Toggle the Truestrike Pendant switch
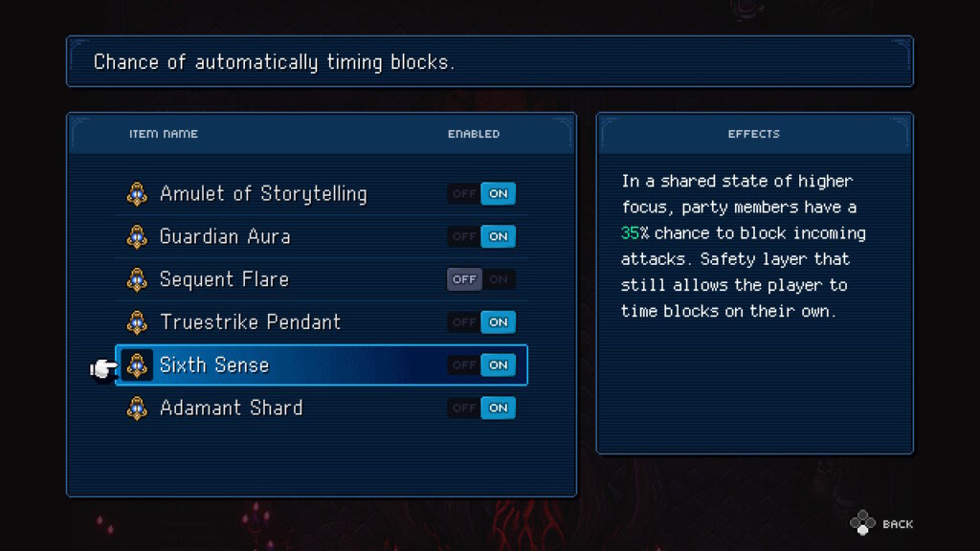This screenshot has height=551, width=980. pyautogui.click(x=481, y=322)
